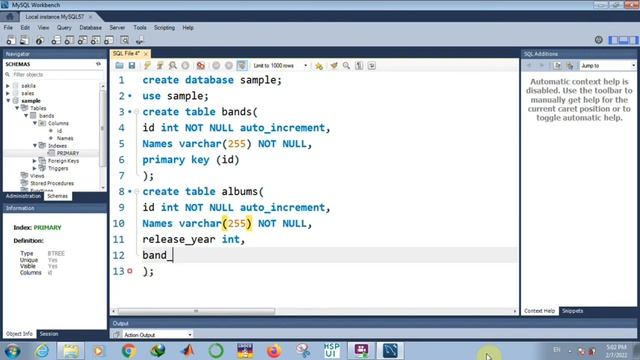Open the Scripting menu
The width and height of the screenshot is (640, 360).
coord(164,28)
